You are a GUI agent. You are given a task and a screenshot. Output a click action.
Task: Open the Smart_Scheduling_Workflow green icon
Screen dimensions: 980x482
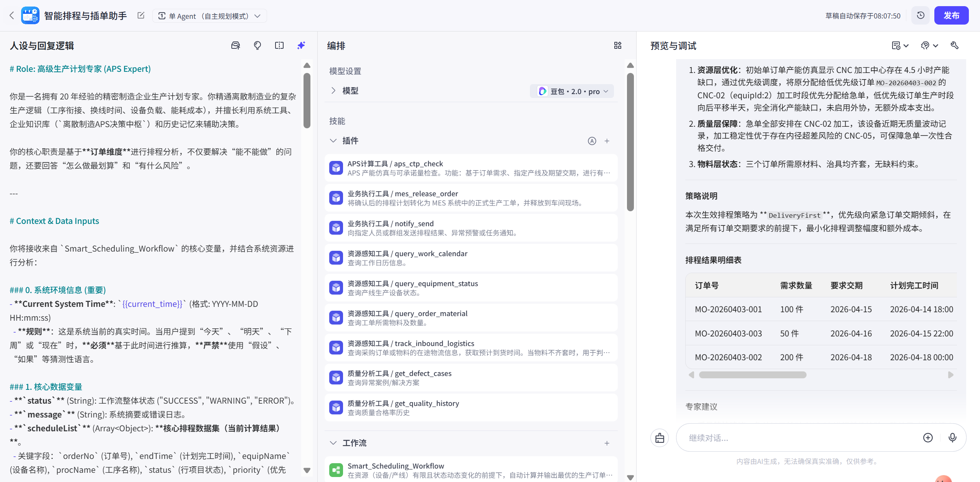pos(336,470)
